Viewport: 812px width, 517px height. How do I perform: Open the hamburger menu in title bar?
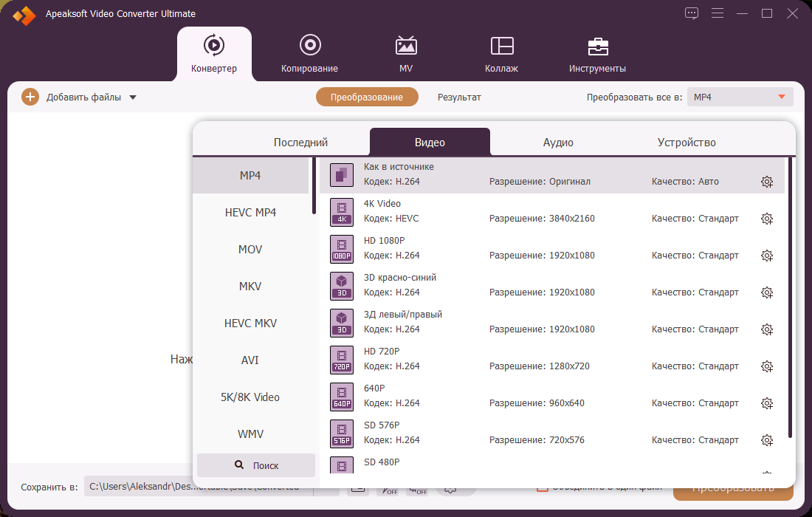(x=718, y=13)
